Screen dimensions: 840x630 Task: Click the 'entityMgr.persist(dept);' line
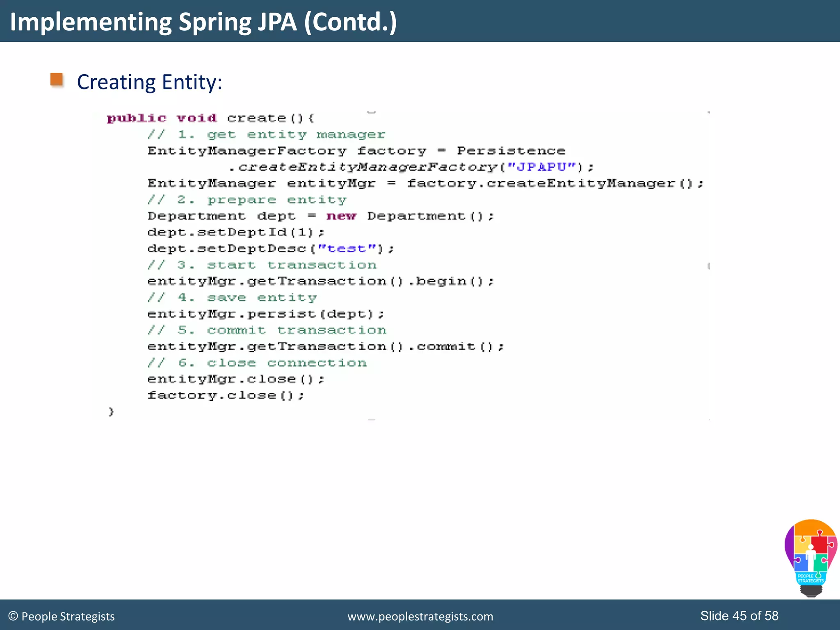pyautogui.click(x=266, y=314)
